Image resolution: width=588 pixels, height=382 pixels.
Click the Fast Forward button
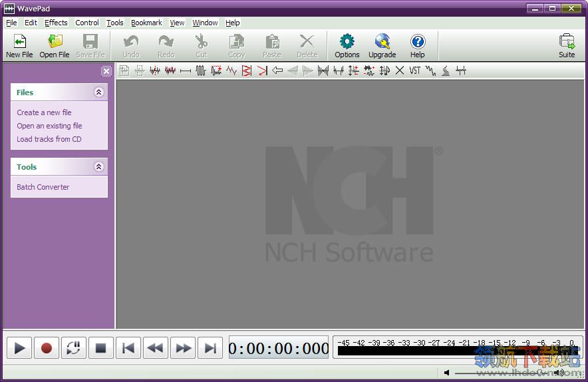click(x=183, y=348)
